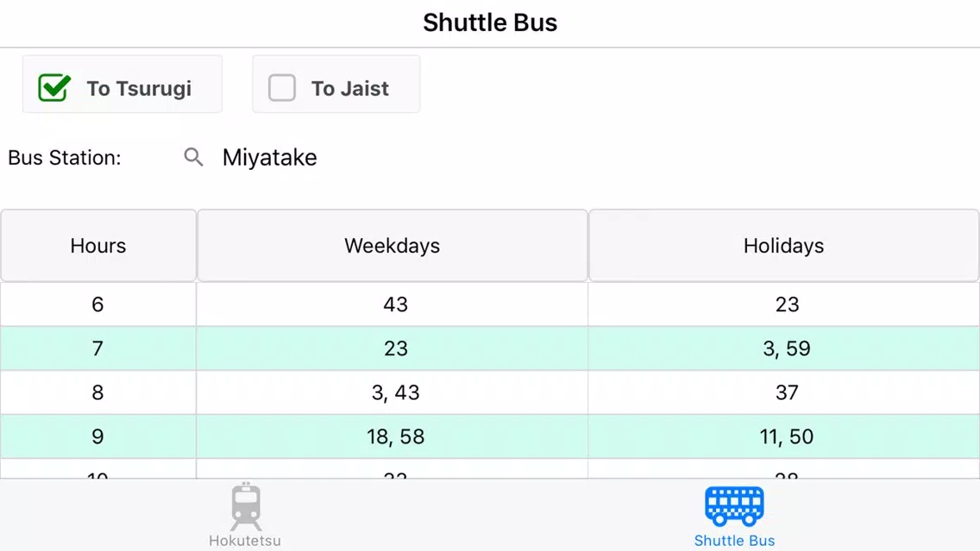
Task: Click the Weekdays column header
Action: [393, 246]
